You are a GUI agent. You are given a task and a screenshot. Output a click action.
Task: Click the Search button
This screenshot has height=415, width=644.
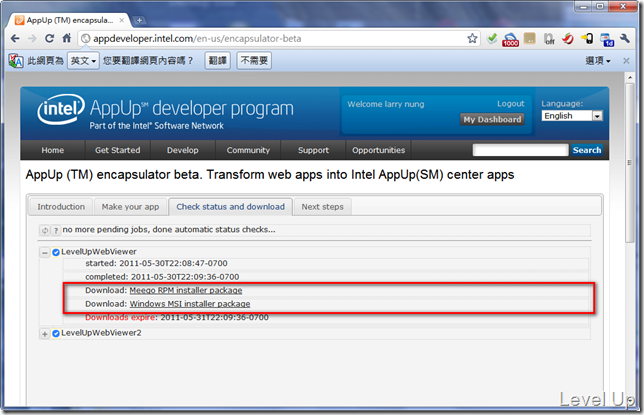pyautogui.click(x=587, y=150)
